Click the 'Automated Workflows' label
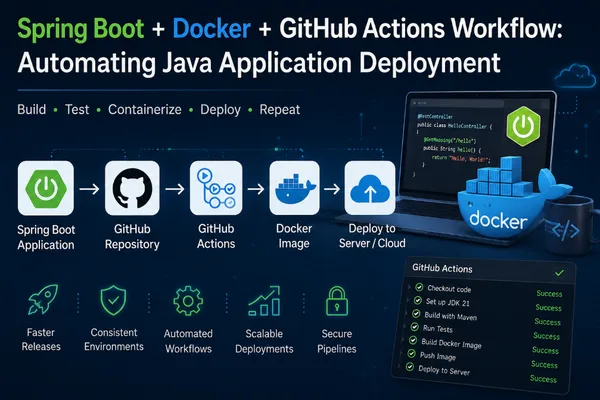The image size is (600, 400). [188, 341]
